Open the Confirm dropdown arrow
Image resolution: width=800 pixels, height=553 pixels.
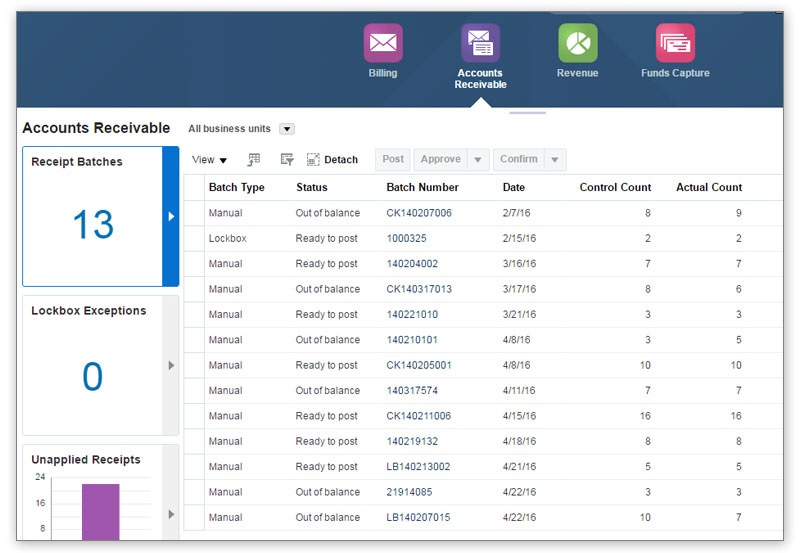pyautogui.click(x=556, y=160)
